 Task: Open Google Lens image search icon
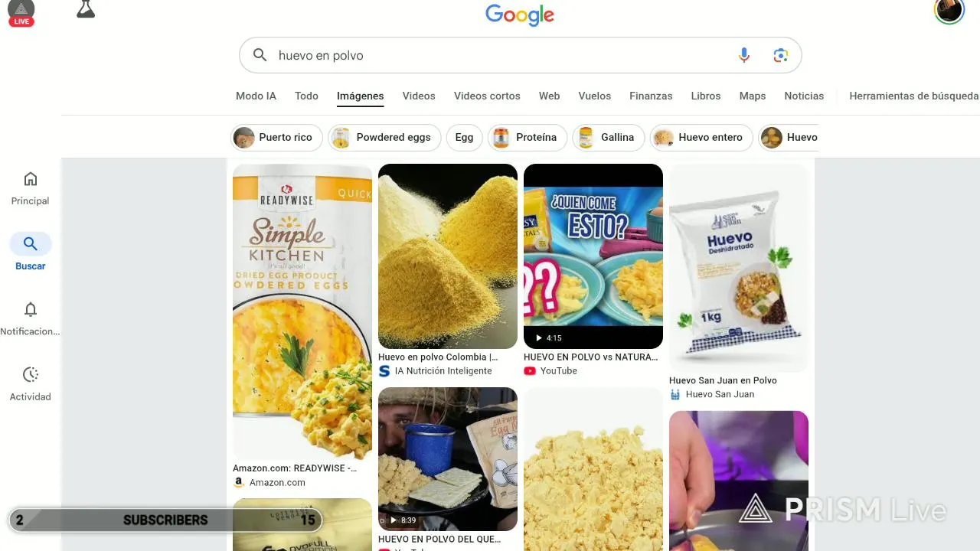(780, 55)
